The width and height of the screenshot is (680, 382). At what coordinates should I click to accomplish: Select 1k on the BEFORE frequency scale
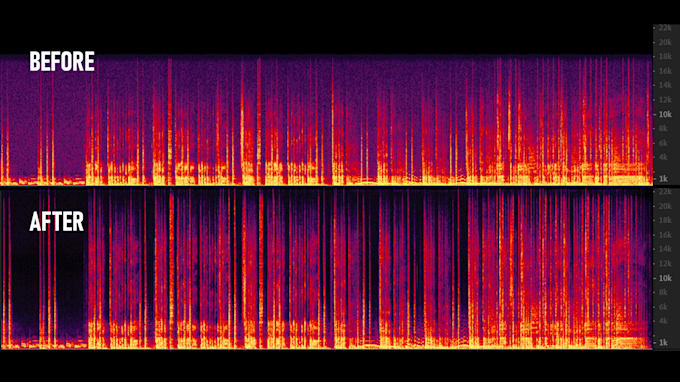pyautogui.click(x=663, y=179)
